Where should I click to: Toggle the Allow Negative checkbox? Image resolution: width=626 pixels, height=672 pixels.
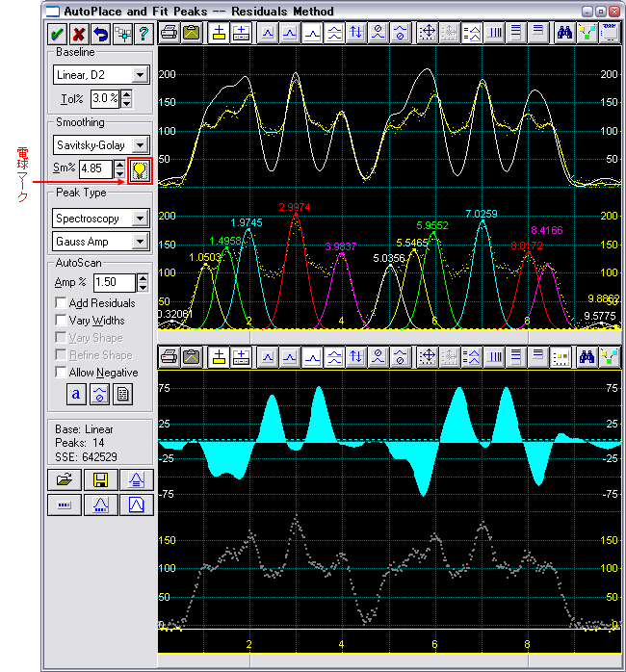tap(62, 373)
